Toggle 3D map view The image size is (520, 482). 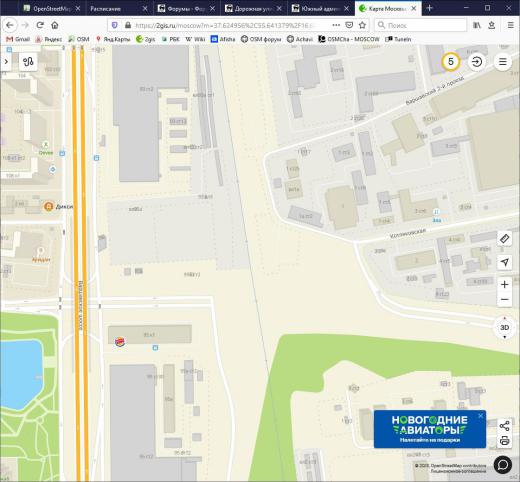(x=504, y=327)
